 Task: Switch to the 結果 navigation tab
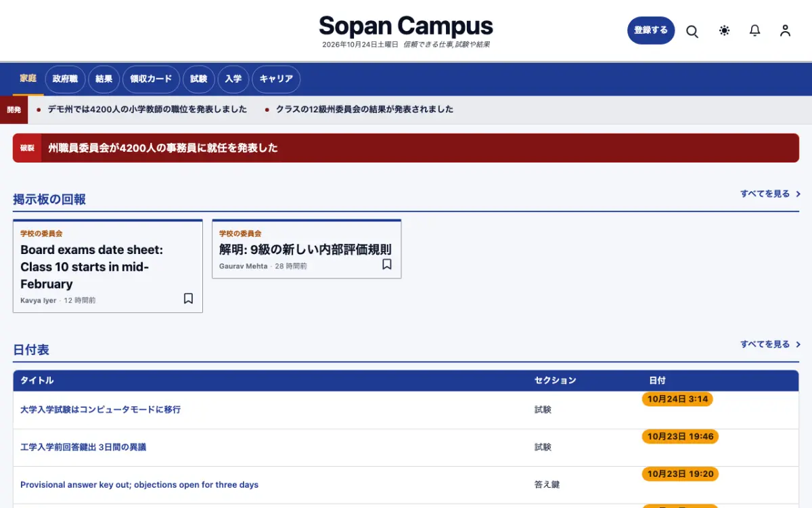click(x=104, y=79)
